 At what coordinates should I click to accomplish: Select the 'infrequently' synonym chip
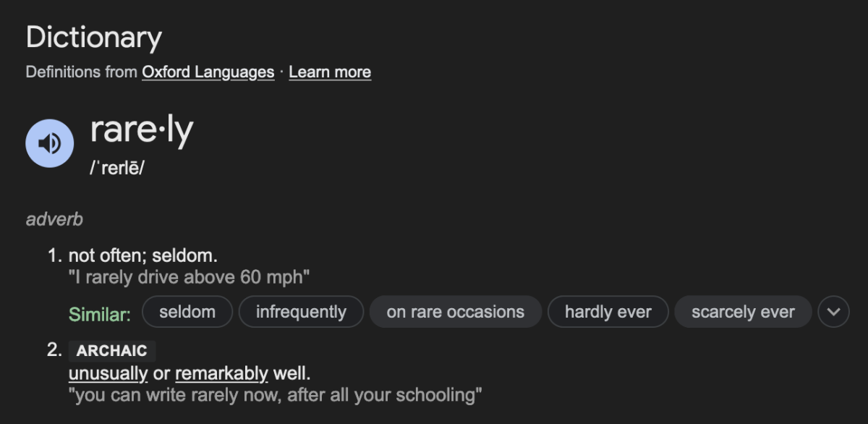301,312
